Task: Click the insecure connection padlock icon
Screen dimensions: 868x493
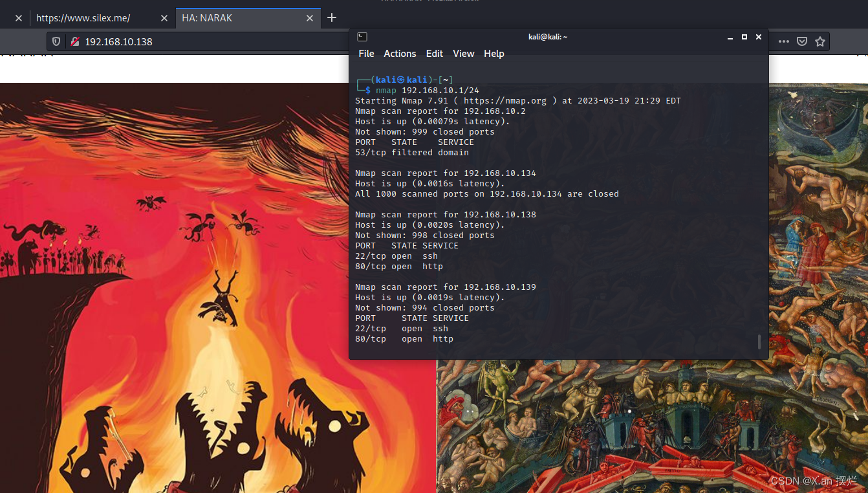Action: coord(75,41)
